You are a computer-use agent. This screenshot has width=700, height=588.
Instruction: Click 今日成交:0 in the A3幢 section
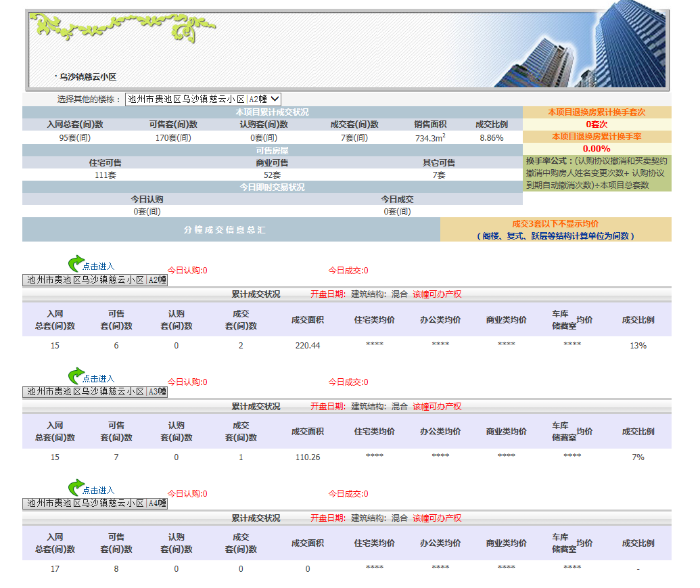click(x=348, y=382)
